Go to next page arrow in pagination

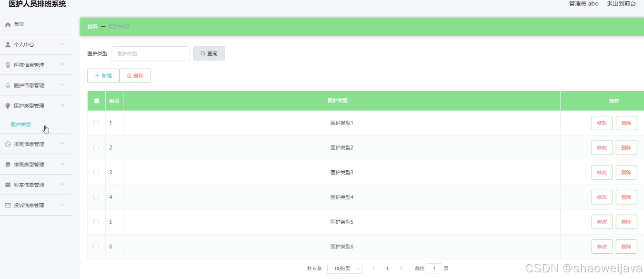tap(401, 269)
